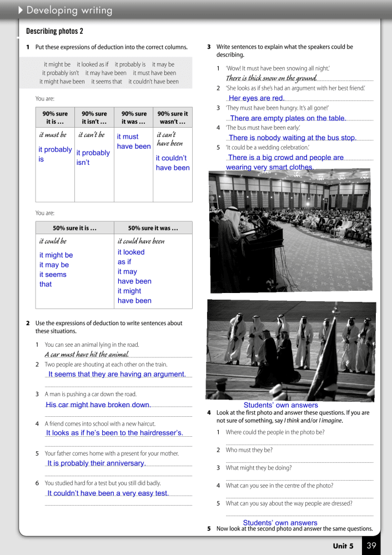Click answer 'It couldn't have been a very easy test.'
Image resolution: width=392 pixels, height=555 pixels.
click(x=108, y=493)
